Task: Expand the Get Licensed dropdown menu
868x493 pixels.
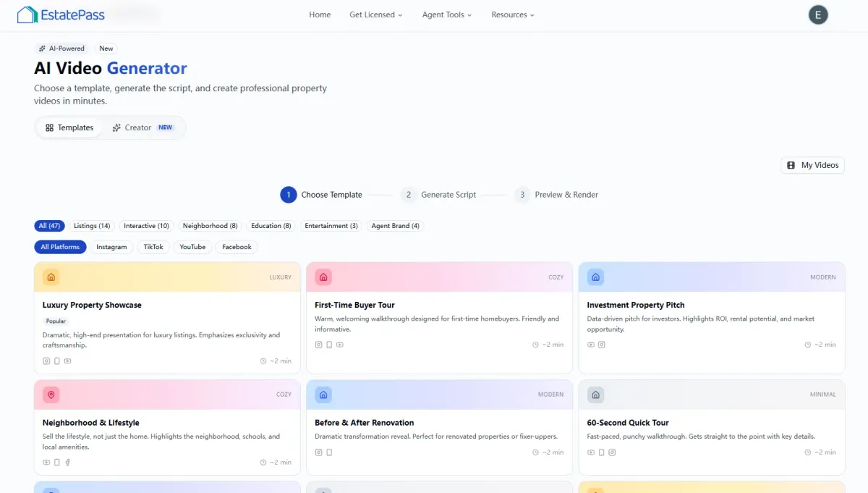Action: [375, 14]
